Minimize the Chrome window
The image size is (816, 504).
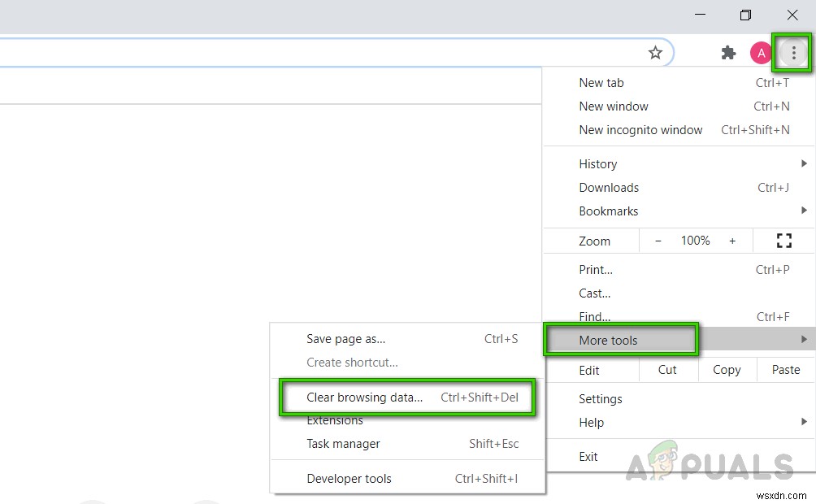(700, 15)
